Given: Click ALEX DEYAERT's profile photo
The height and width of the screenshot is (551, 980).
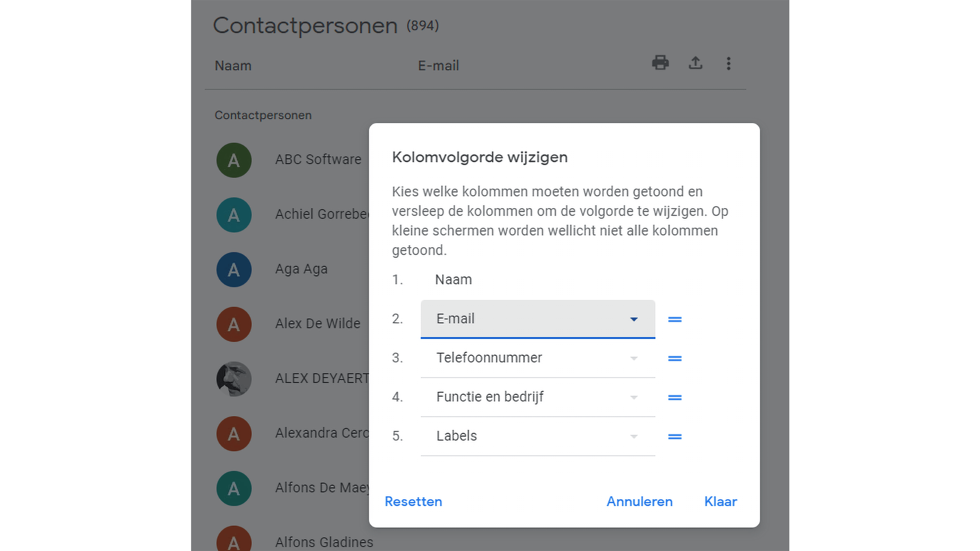Looking at the screenshot, I should coord(234,379).
